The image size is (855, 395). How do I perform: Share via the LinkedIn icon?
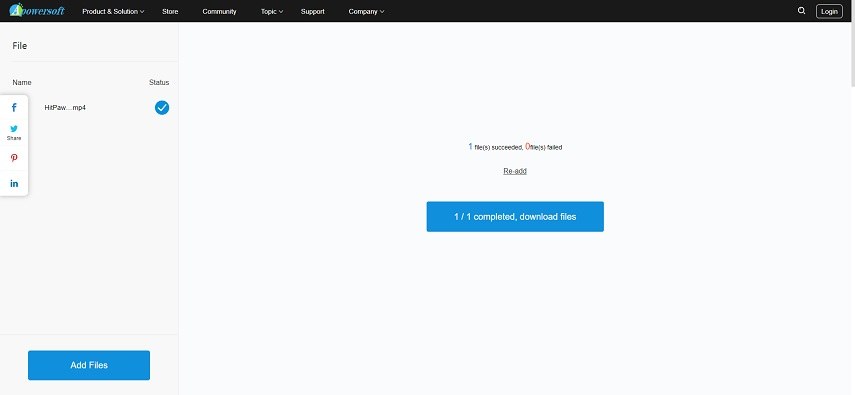click(x=14, y=183)
